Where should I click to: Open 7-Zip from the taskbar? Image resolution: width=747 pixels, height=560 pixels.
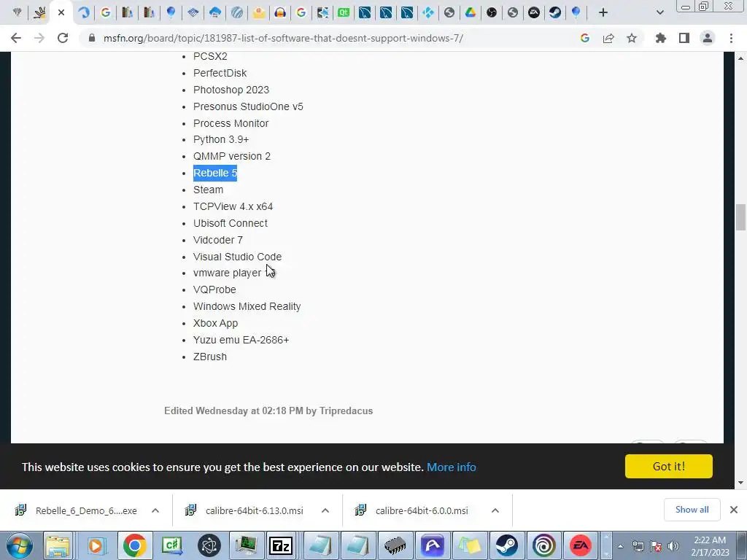click(281, 545)
